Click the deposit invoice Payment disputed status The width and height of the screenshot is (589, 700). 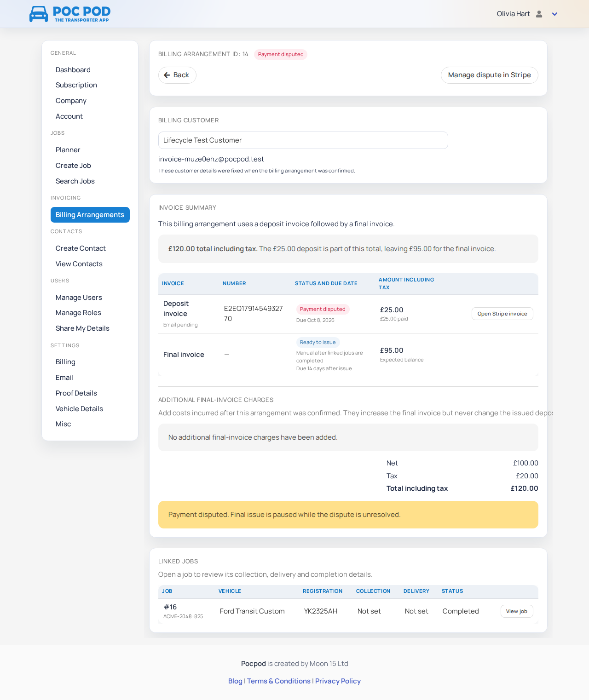click(323, 309)
